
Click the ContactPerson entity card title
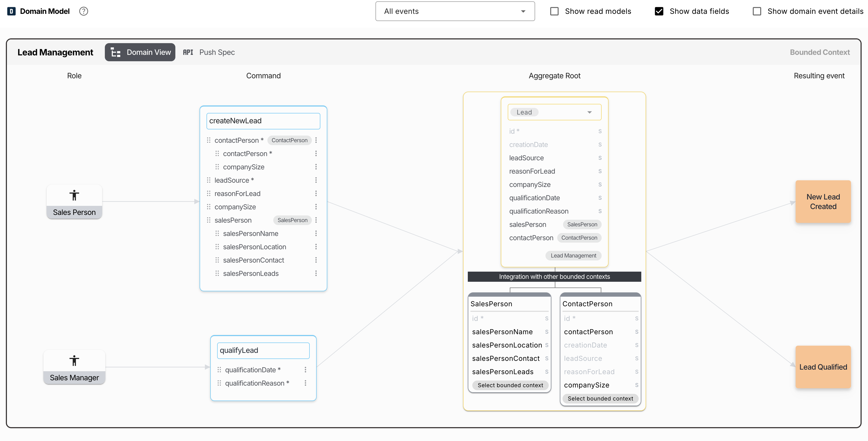click(587, 304)
